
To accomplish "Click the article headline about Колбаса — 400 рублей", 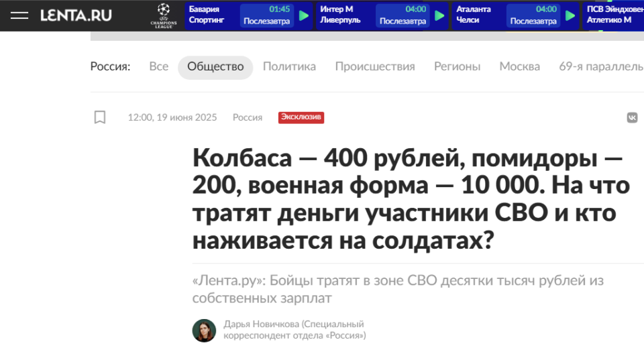I will point(411,198).
